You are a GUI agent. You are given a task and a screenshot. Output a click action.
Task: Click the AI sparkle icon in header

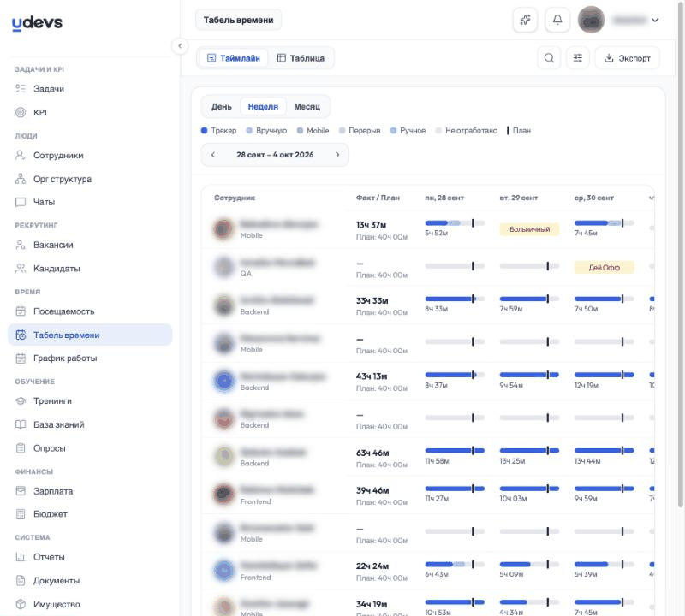point(525,20)
